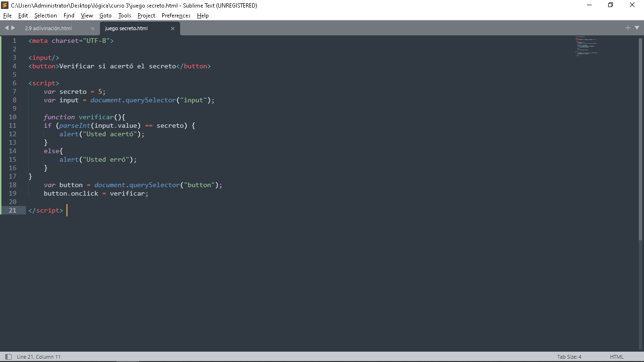Click Line 21, Column 11 status text
Viewport: 644px width, 362px height.
click(39, 357)
